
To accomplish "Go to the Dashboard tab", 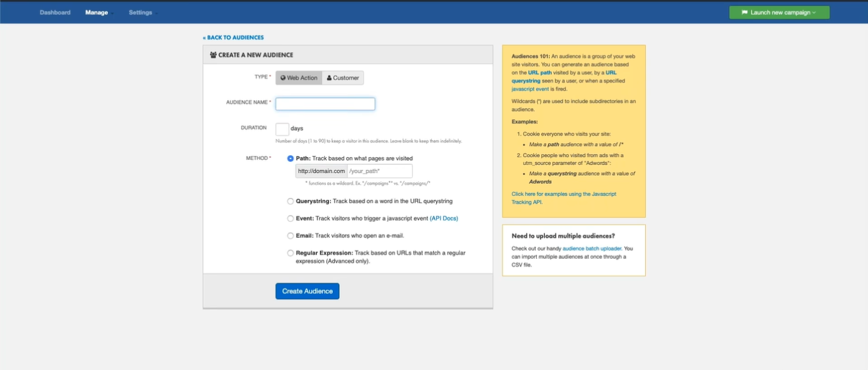I will [55, 13].
